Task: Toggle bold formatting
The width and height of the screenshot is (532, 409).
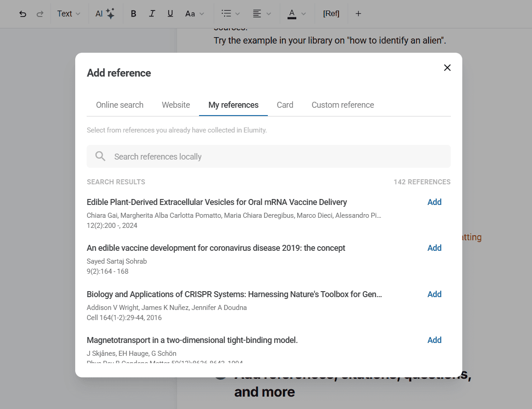Action: tap(133, 14)
